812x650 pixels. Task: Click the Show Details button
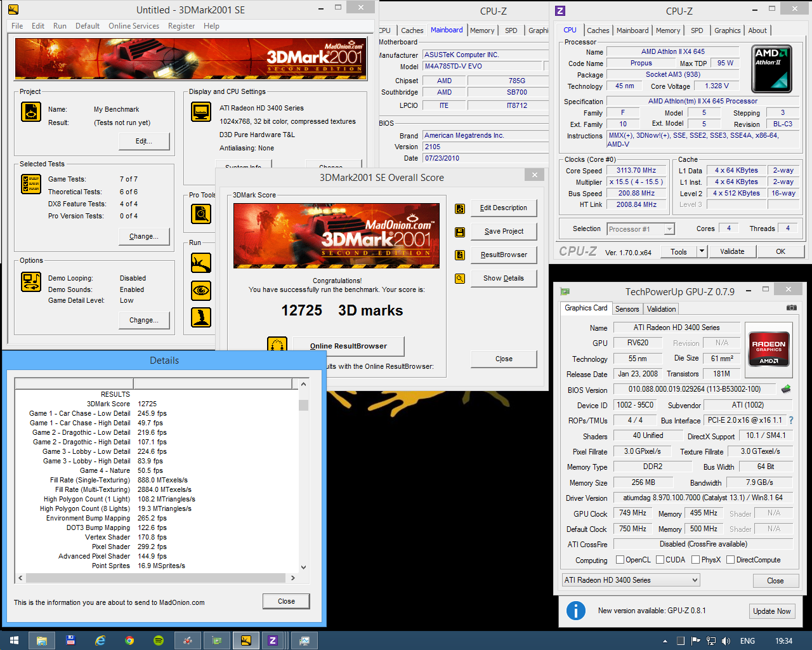(504, 279)
